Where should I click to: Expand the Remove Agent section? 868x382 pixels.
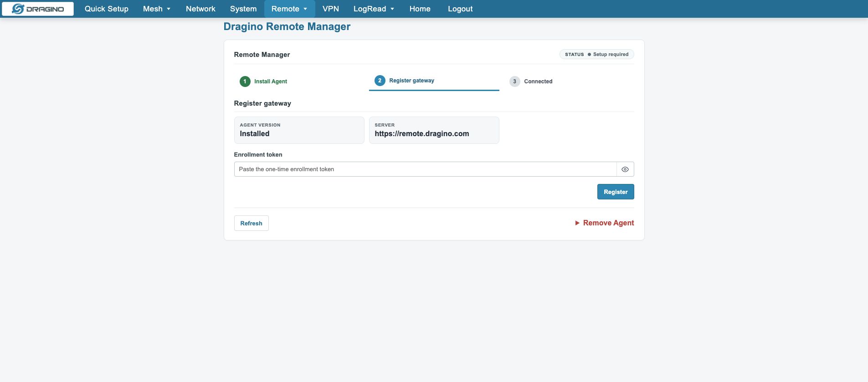pos(604,223)
